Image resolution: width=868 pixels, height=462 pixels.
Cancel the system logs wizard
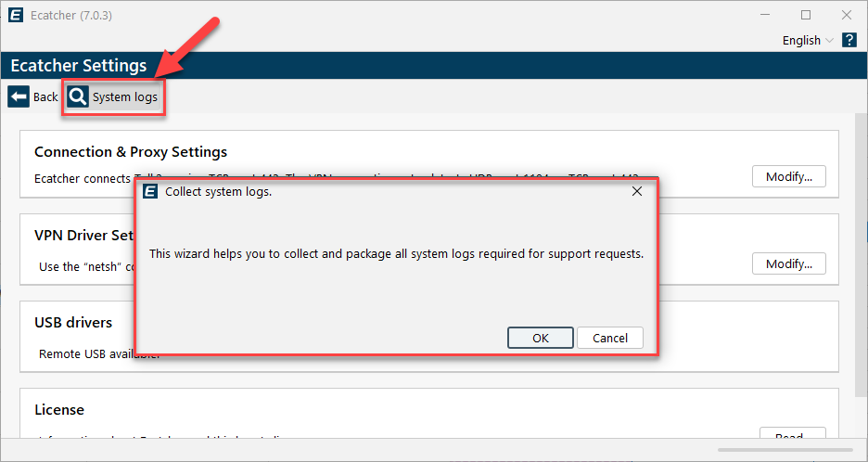coord(610,338)
